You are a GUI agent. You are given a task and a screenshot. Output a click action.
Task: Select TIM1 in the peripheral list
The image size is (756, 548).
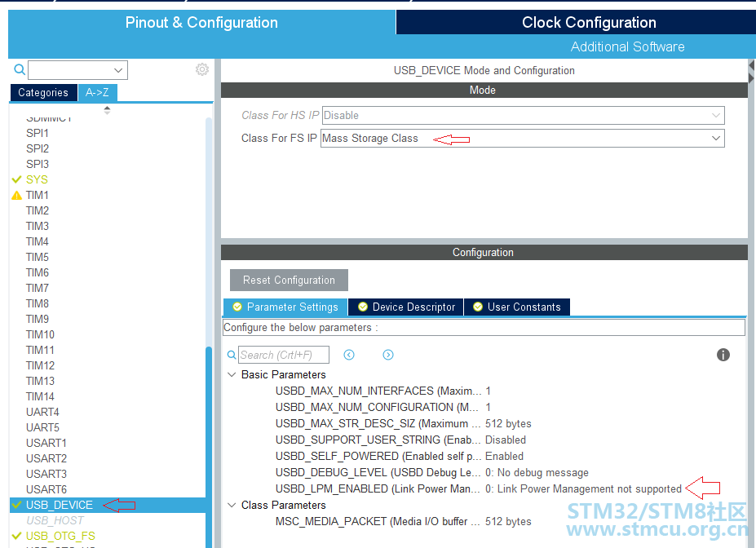(x=38, y=195)
